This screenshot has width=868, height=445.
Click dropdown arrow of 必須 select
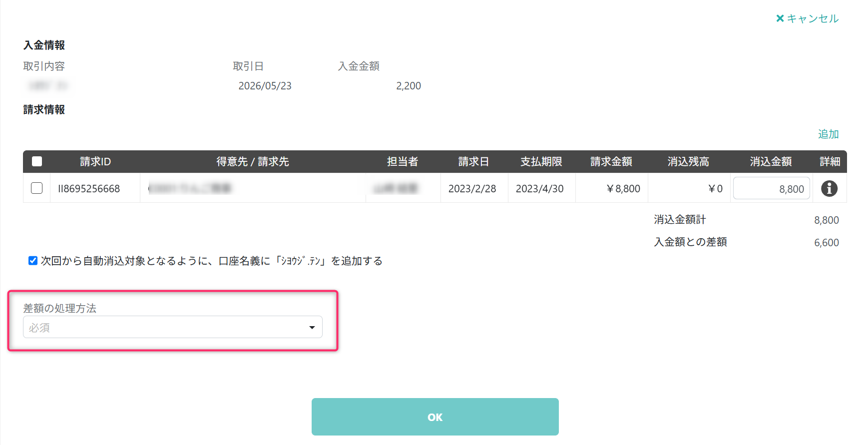click(x=312, y=328)
